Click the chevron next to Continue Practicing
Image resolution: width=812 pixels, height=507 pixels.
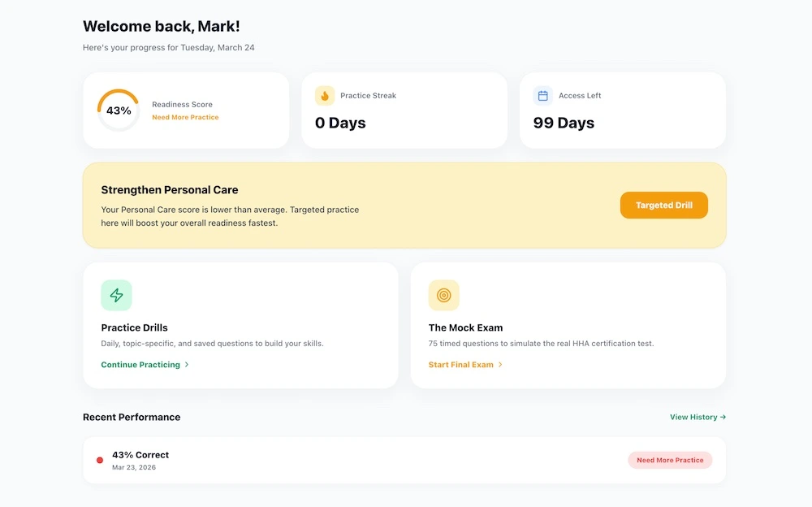click(187, 365)
